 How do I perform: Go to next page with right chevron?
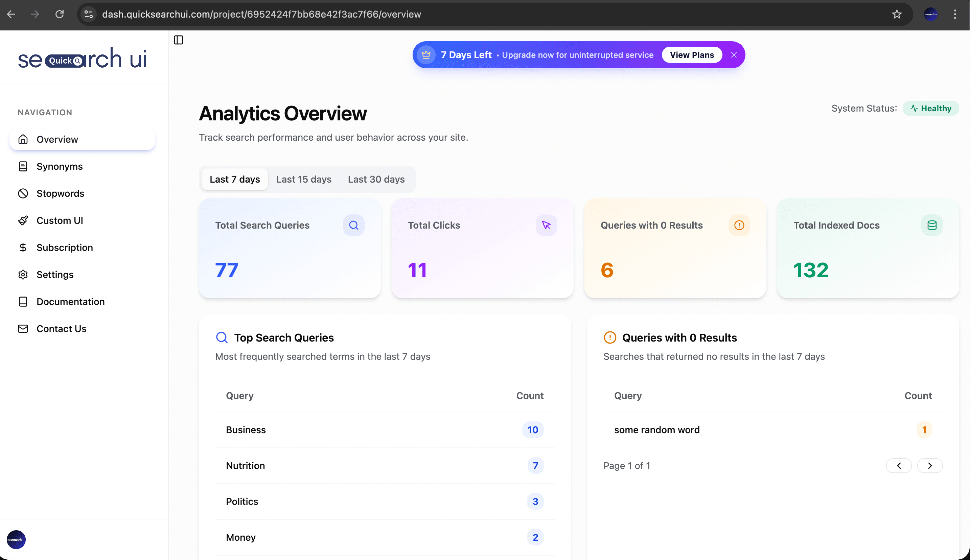coord(930,465)
